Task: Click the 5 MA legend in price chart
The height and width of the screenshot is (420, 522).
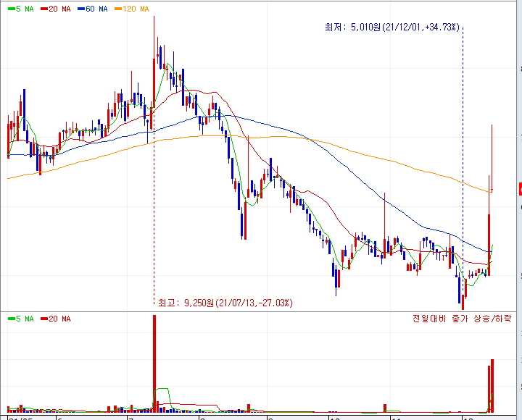Action: pyautogui.click(x=20, y=9)
